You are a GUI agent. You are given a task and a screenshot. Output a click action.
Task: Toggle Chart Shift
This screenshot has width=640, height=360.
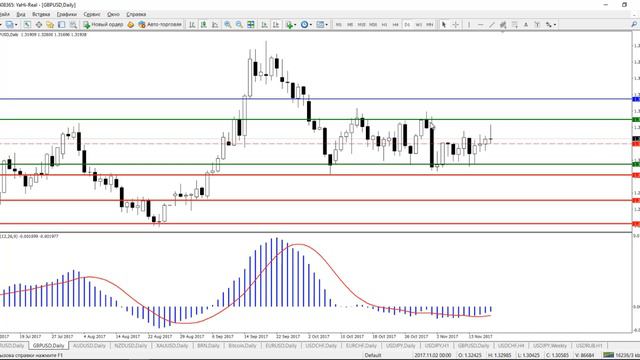point(276,24)
